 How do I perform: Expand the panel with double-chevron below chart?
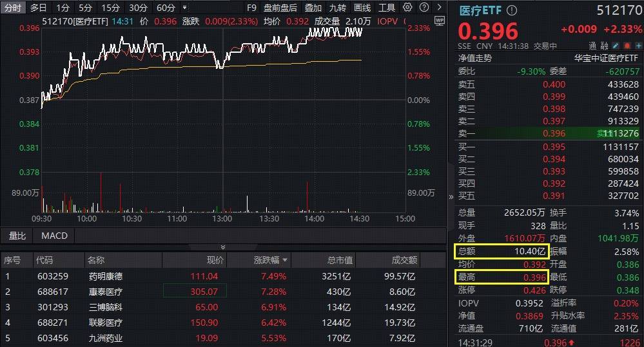(223, 247)
